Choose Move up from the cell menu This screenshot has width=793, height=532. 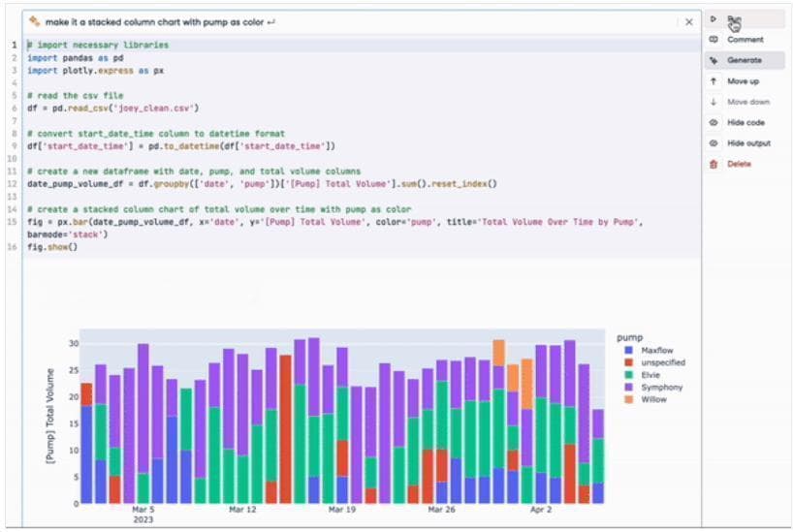745,80
